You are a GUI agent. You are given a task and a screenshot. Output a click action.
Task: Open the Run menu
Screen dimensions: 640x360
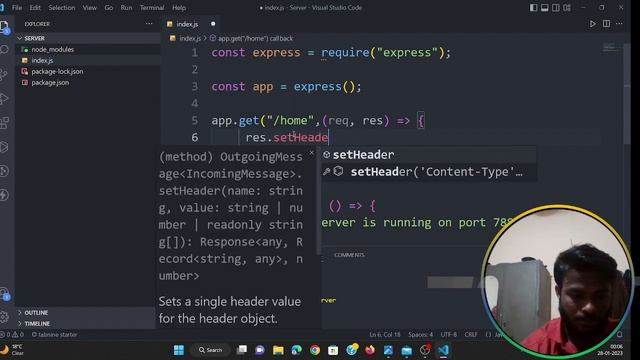[x=126, y=8]
